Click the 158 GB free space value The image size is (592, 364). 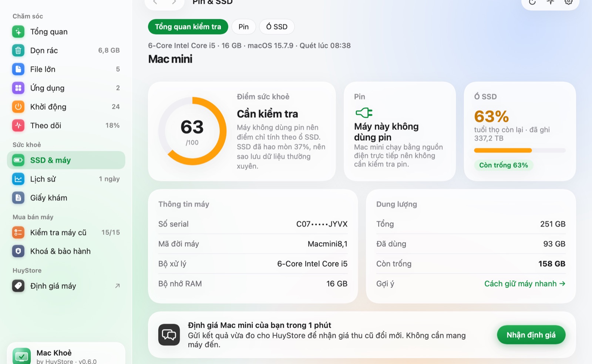coord(552,264)
